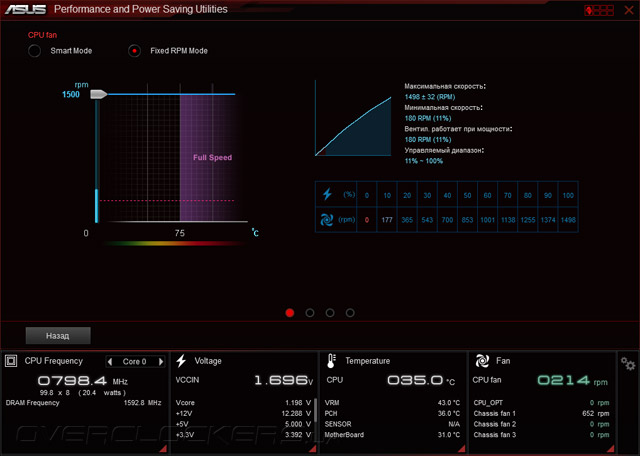Select the Smart Mode radio button
This screenshot has width=640, height=456.
pyautogui.click(x=35, y=51)
